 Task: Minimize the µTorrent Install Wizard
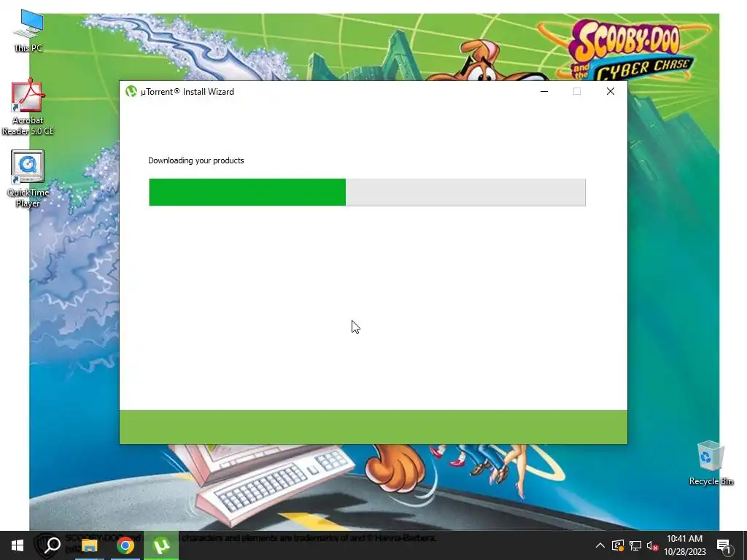544,91
